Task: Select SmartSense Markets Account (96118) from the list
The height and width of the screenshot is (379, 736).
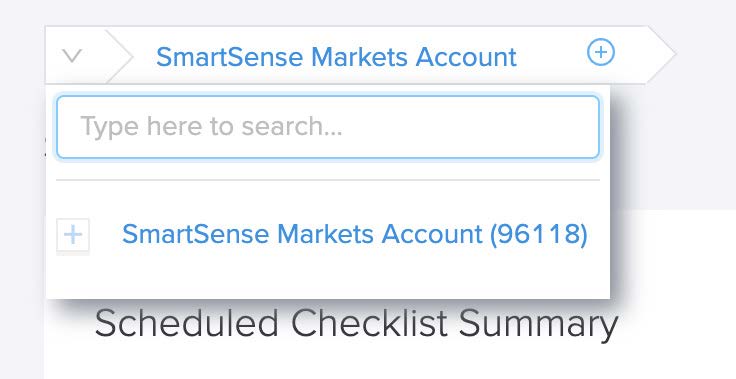Action: [x=354, y=234]
